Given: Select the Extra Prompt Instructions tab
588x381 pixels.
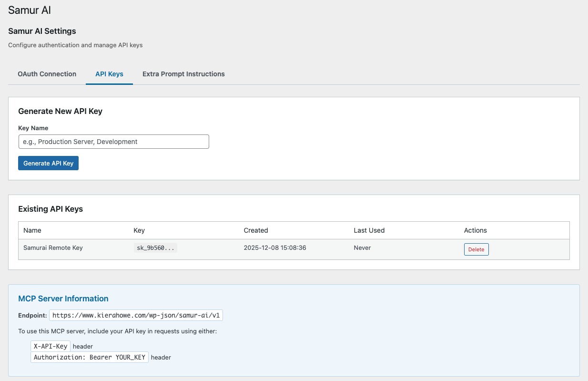Looking at the screenshot, I should 183,74.
